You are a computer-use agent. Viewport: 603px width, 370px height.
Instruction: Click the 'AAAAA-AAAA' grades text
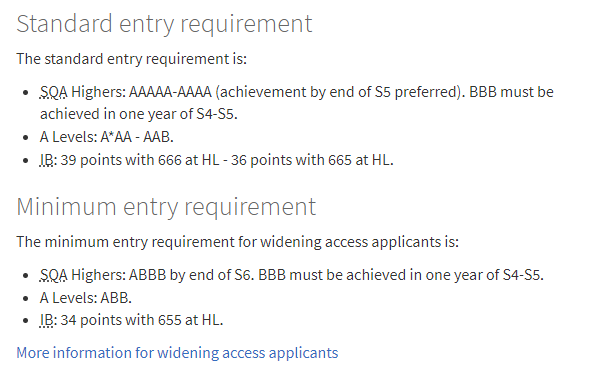[x=170, y=92]
